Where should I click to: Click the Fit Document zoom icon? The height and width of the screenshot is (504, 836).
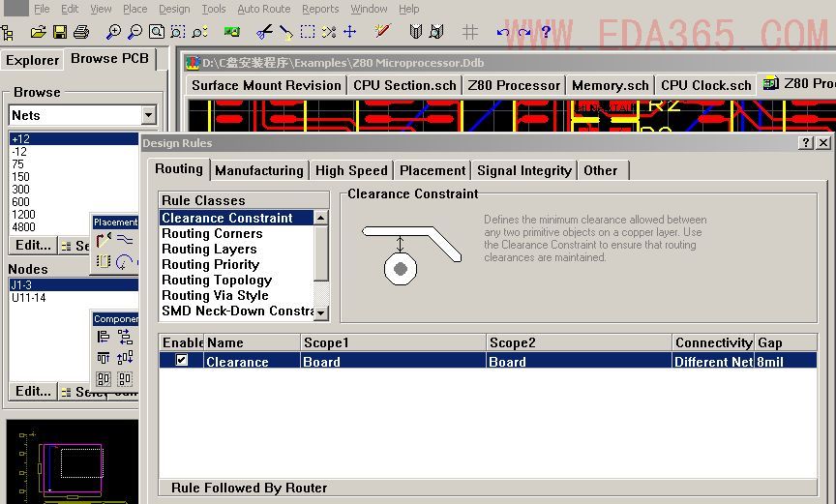point(156,32)
